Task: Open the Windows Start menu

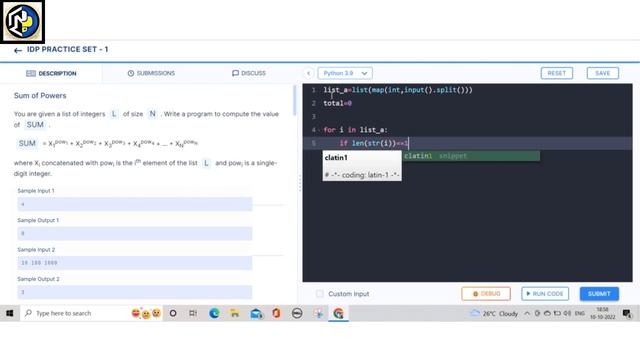Action: [x=9, y=313]
